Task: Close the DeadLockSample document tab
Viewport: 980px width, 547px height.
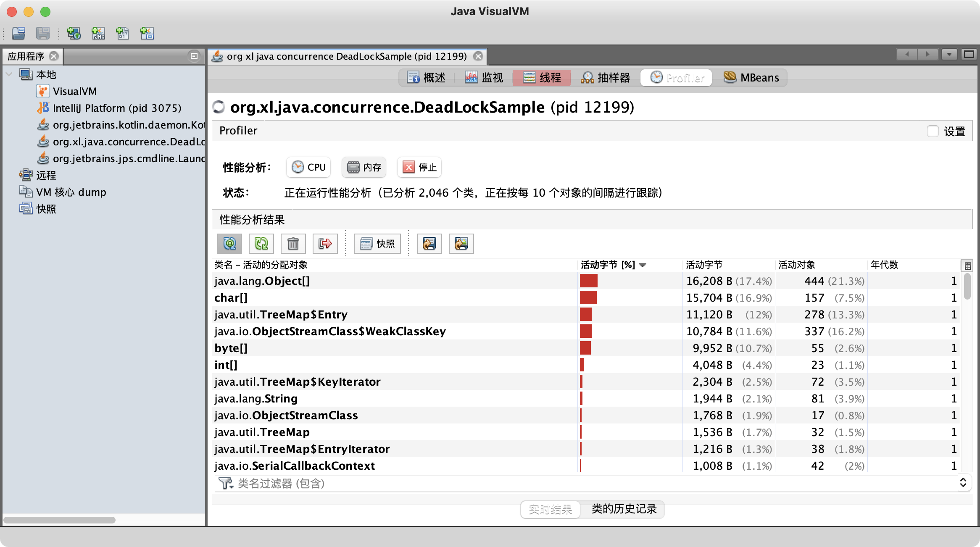Action: 478,56
